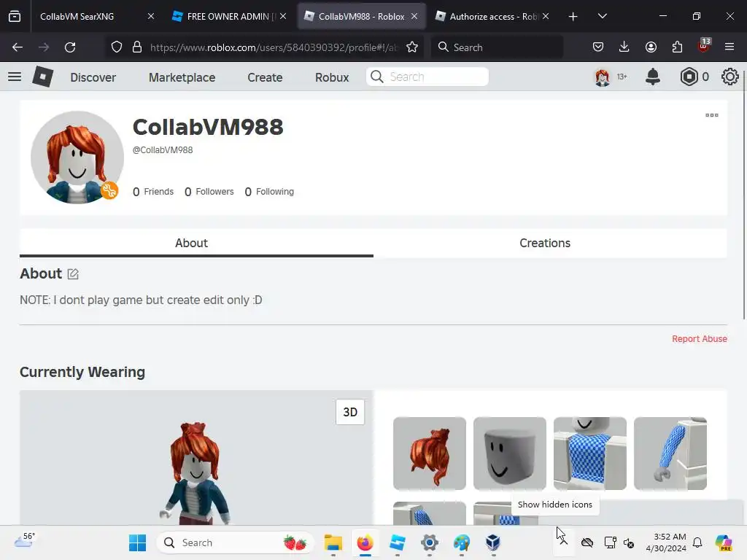
Task: Open the taskbar clock and date
Action: pos(666,542)
